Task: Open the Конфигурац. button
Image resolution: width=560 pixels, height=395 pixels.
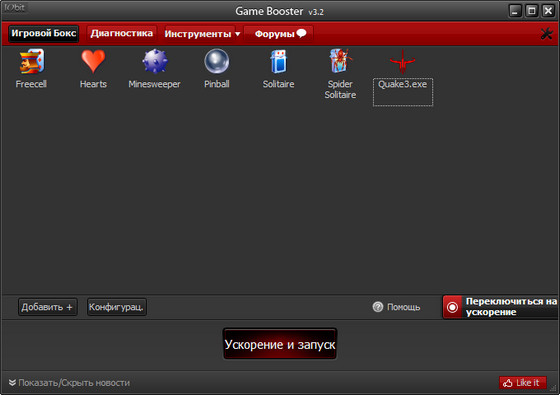Action: 116,307
